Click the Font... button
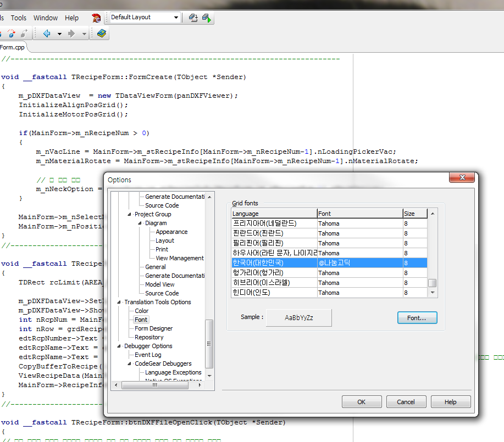 (x=417, y=317)
